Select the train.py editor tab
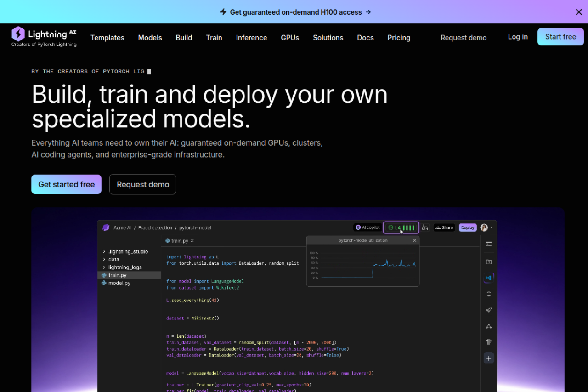 click(180, 240)
